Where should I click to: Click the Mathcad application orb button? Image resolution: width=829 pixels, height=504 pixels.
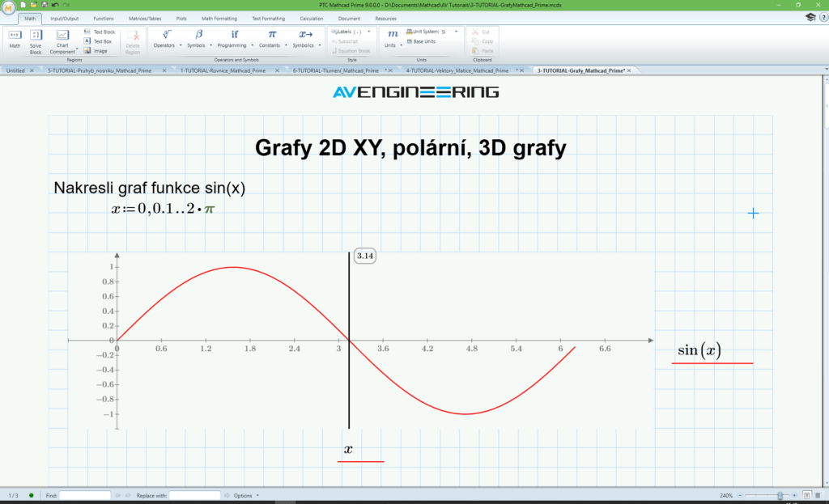(8, 7)
